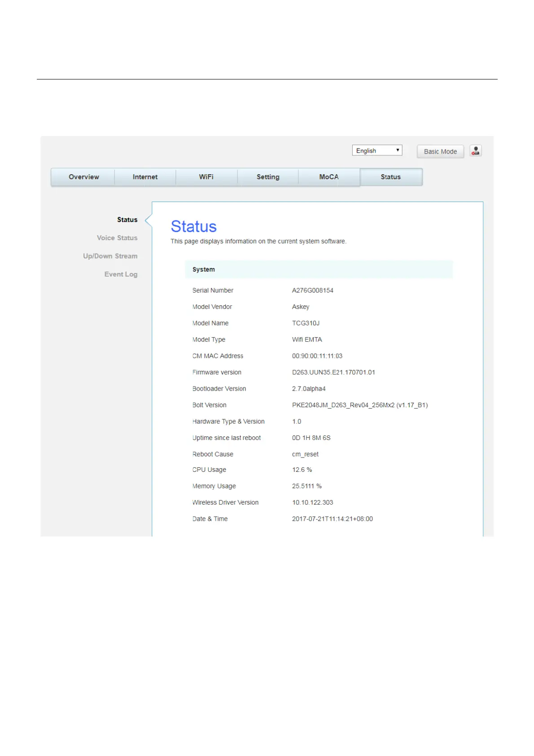The width and height of the screenshot is (534, 756).
Task: Select Status in the left sidebar
Action: [x=127, y=220]
